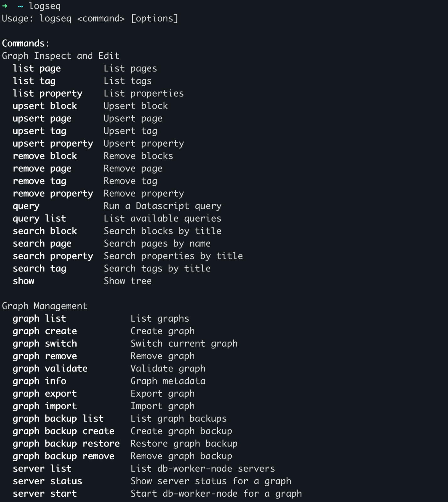Click the typed "logseq" command in the prompt
The width and height of the screenshot is (448, 502).
(x=45, y=6)
